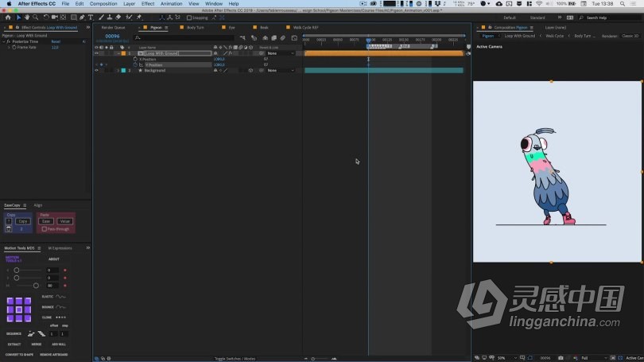Open the Pigeon timeline panel menu
Screen dimensions: 644x362
coord(166,28)
